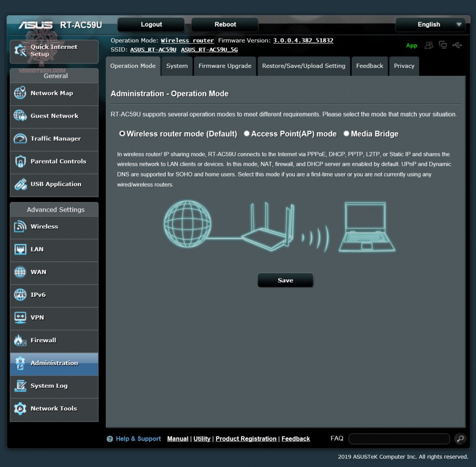Viewport: 476px width, 467px height.
Task: Open the Firmware Upgrade tab
Action: [225, 66]
